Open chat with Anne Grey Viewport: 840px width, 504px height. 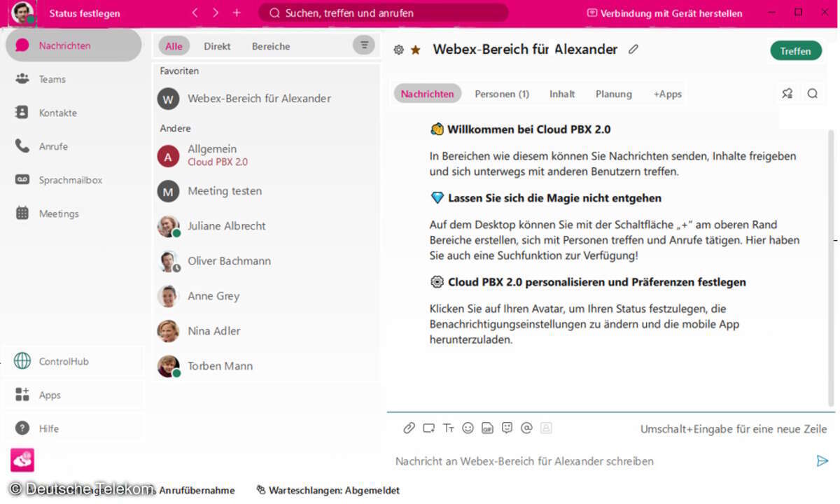[x=266, y=296]
